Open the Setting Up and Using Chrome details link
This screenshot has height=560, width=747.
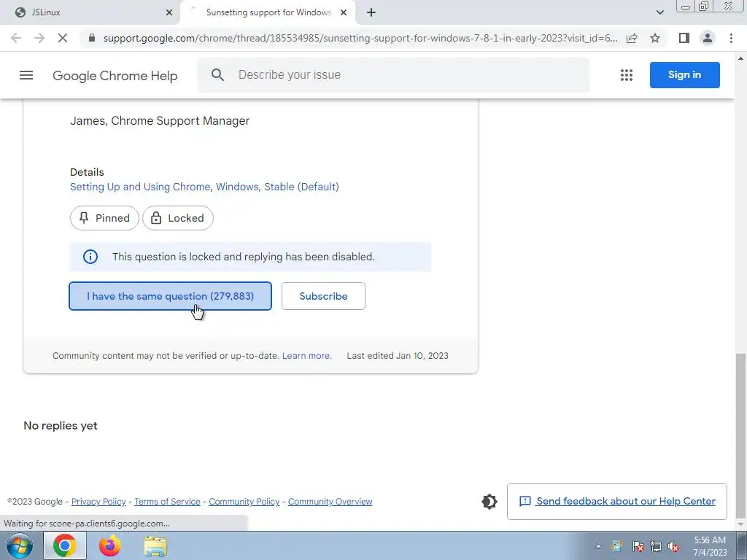coord(204,187)
